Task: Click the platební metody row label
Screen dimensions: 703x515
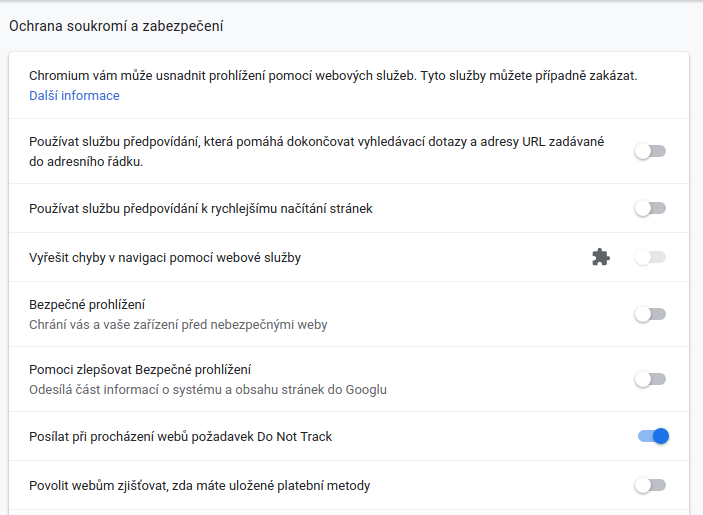Action: point(200,485)
